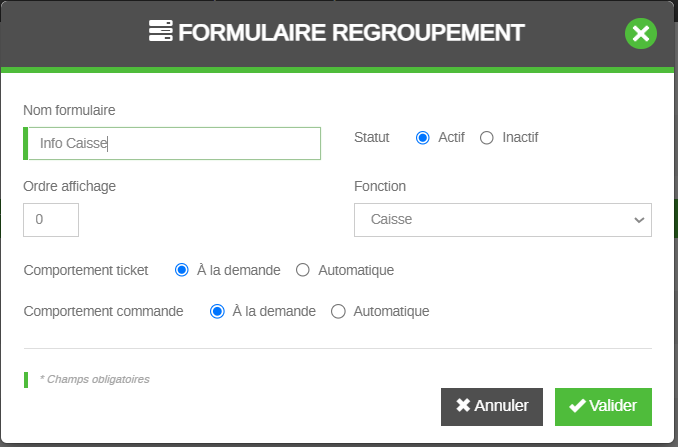Focus the Nom formulaire text field
The height and width of the screenshot is (447, 678).
tap(172, 144)
